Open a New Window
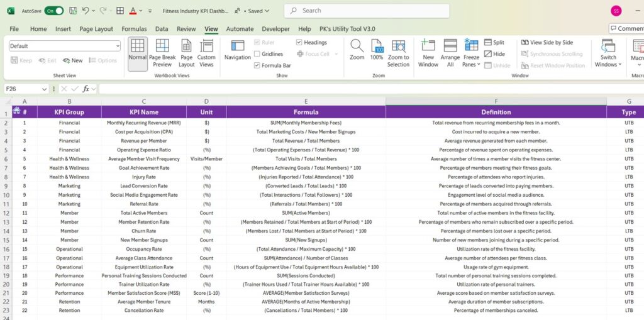 tap(428, 53)
